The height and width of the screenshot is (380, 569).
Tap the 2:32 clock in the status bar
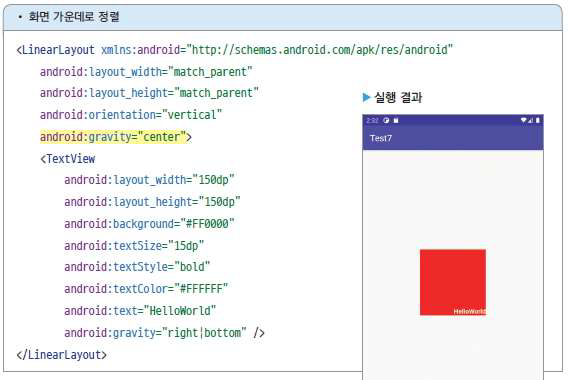click(372, 120)
